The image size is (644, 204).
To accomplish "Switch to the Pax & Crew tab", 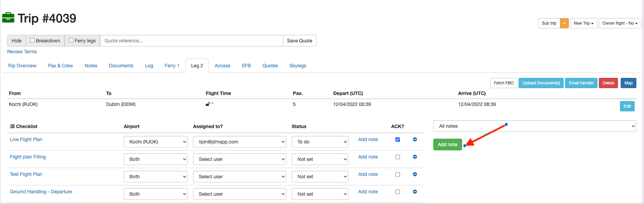I will tap(60, 66).
